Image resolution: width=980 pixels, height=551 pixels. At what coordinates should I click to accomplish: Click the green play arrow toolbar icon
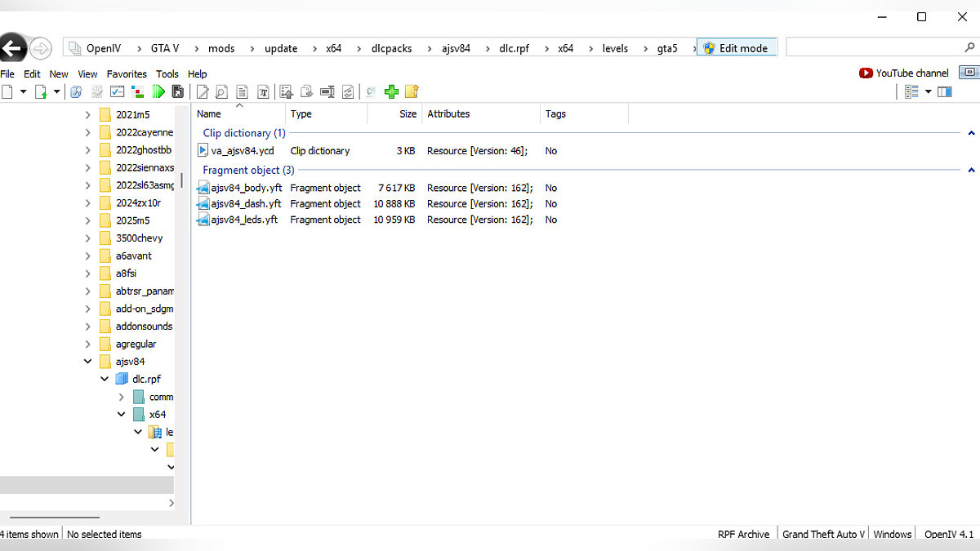coord(158,91)
